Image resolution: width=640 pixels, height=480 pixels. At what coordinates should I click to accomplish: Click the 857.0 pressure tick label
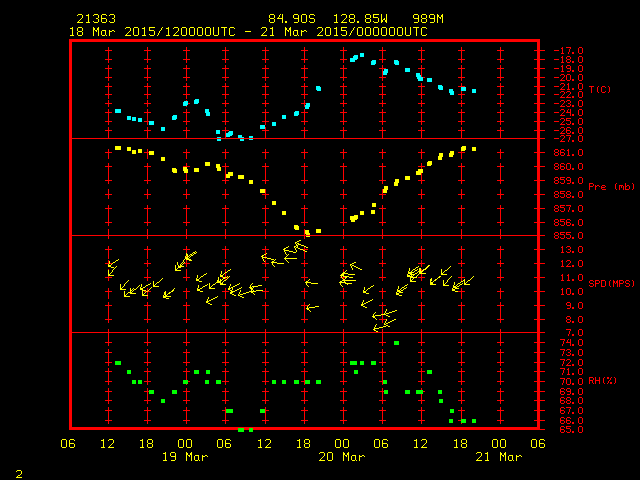point(569,209)
